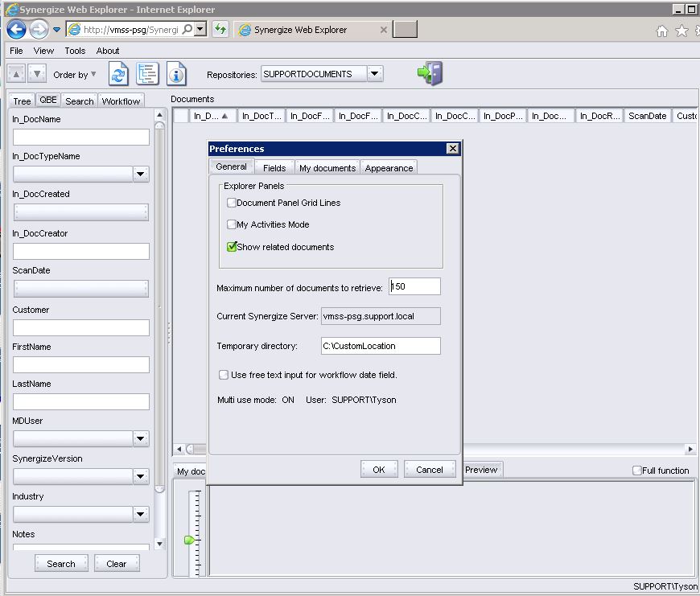
Task: Expand the SynergizeVersion dropdown
Action: click(141, 476)
